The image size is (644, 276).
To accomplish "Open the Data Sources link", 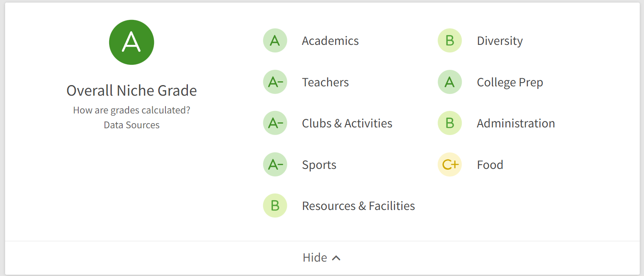I will 132,124.
